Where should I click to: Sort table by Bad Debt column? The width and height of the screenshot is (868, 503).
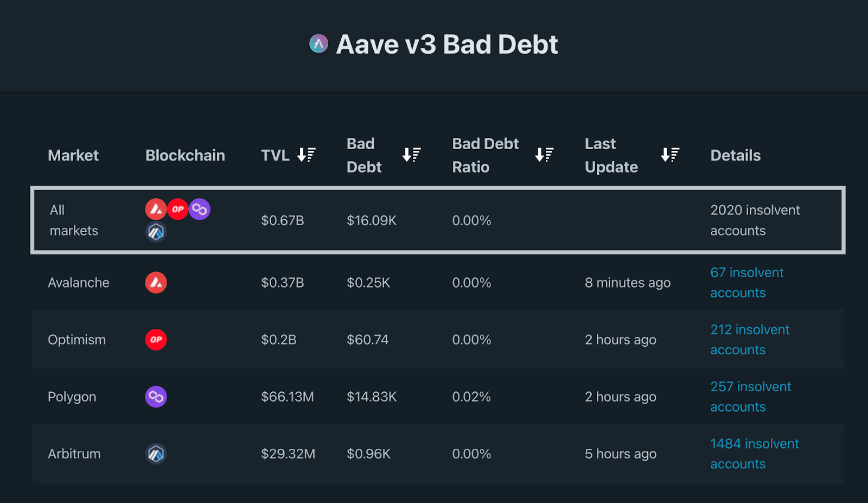pos(411,155)
